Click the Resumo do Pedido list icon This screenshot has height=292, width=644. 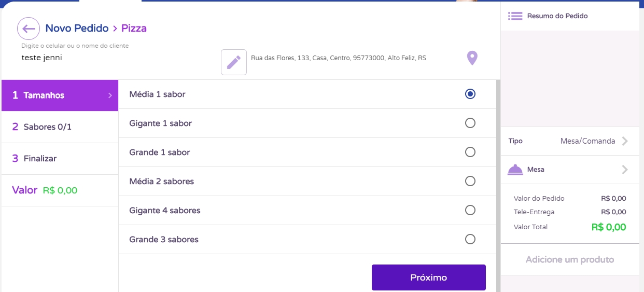(x=515, y=16)
